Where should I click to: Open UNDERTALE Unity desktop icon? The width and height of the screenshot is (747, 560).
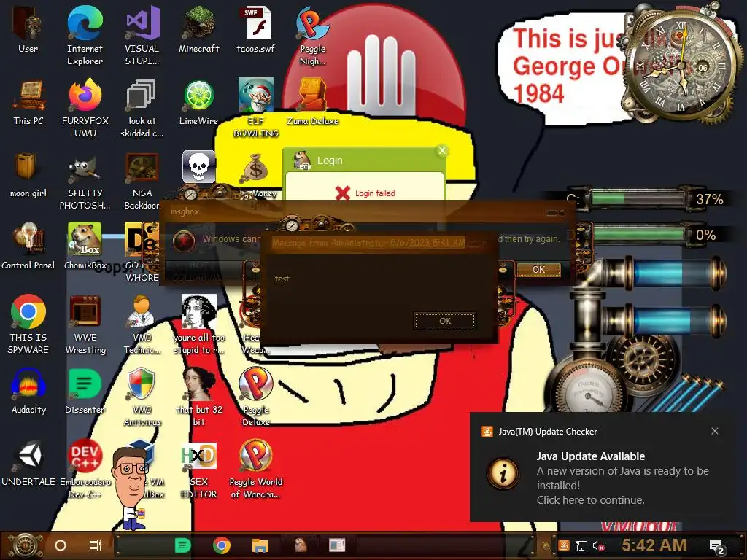click(28, 463)
